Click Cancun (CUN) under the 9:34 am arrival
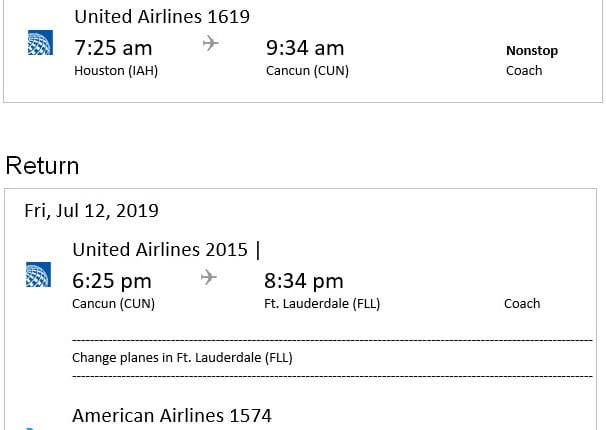Viewport: 606px width, 430px height. click(x=307, y=71)
